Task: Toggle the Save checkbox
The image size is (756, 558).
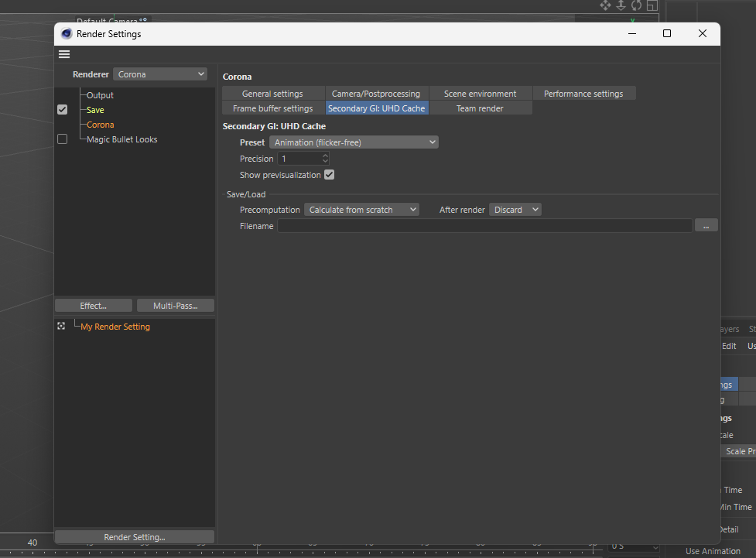Action: 62,109
